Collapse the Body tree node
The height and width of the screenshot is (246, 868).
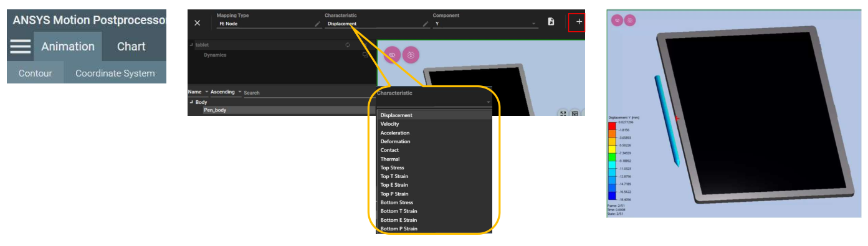pos(191,102)
